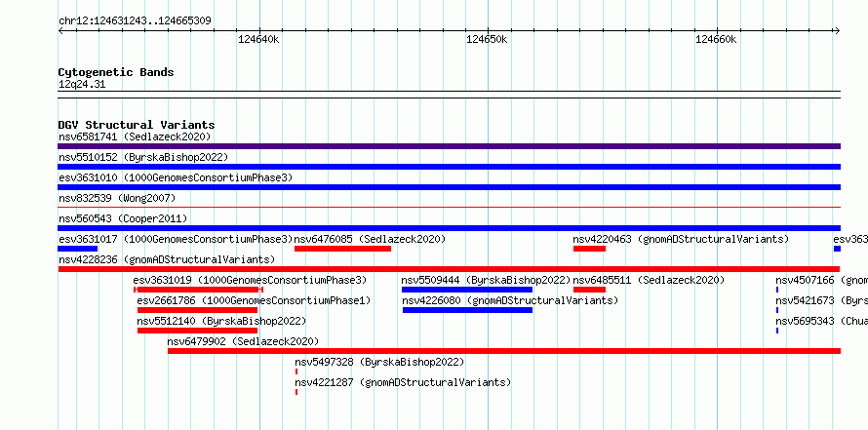The height and width of the screenshot is (430, 868).
Task: Click the long red nsv4228236 bar
Action: (449, 269)
